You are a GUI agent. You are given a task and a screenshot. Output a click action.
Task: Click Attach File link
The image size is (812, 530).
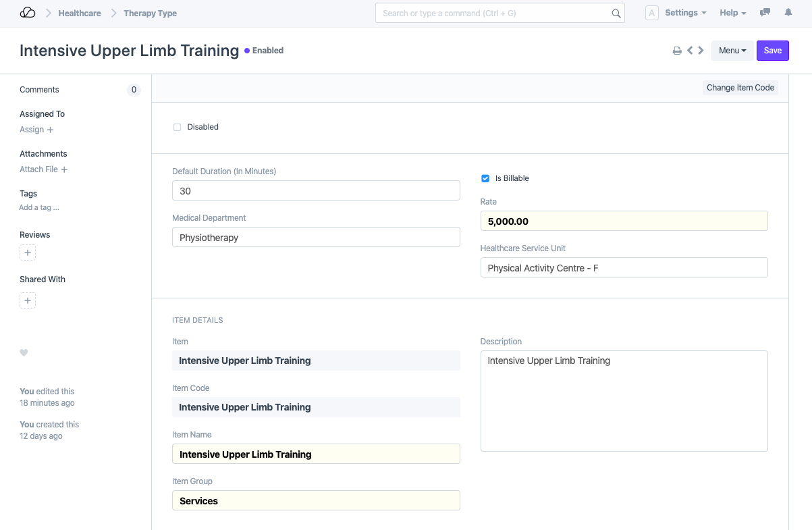(x=43, y=169)
